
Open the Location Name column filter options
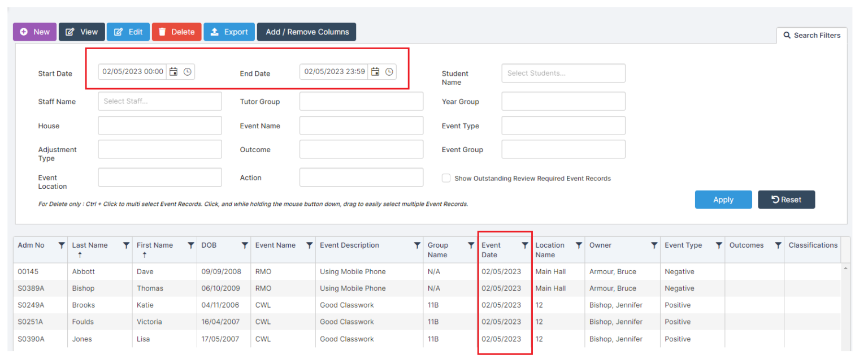click(578, 245)
